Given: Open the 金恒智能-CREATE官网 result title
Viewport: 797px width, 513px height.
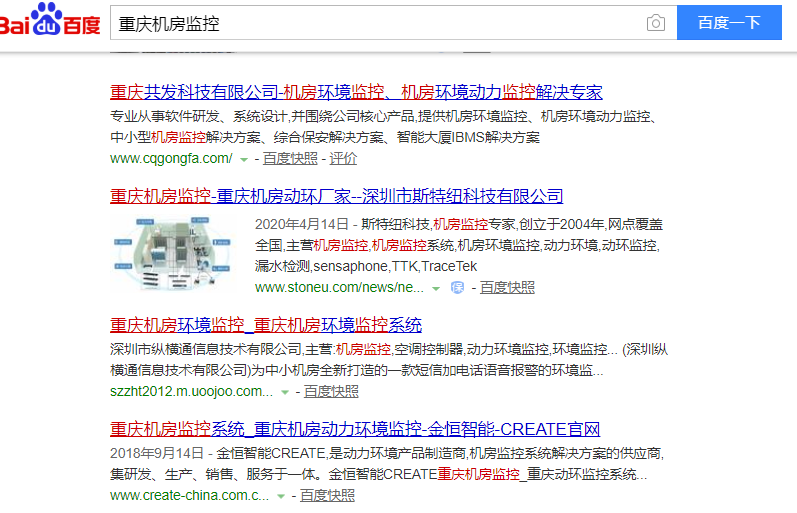Looking at the screenshot, I should click(355, 429).
